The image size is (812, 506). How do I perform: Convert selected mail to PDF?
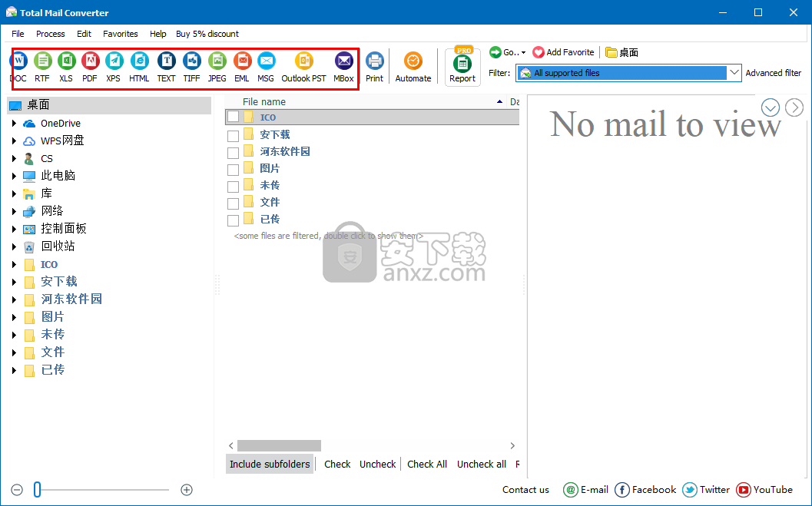(90, 67)
